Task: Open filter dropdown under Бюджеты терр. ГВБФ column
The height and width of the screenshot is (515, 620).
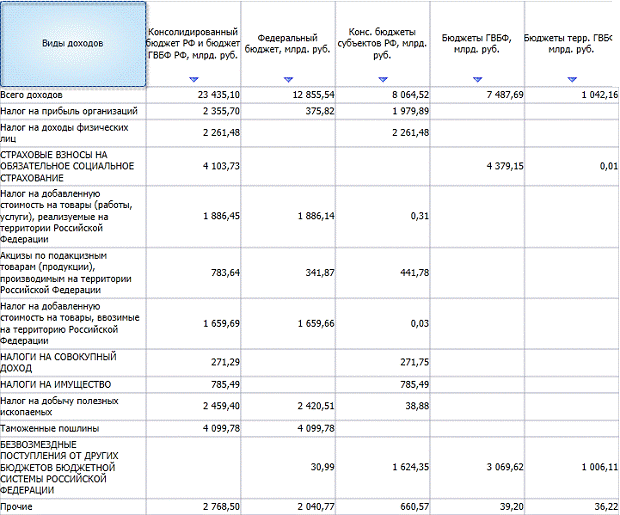Action: click(572, 80)
